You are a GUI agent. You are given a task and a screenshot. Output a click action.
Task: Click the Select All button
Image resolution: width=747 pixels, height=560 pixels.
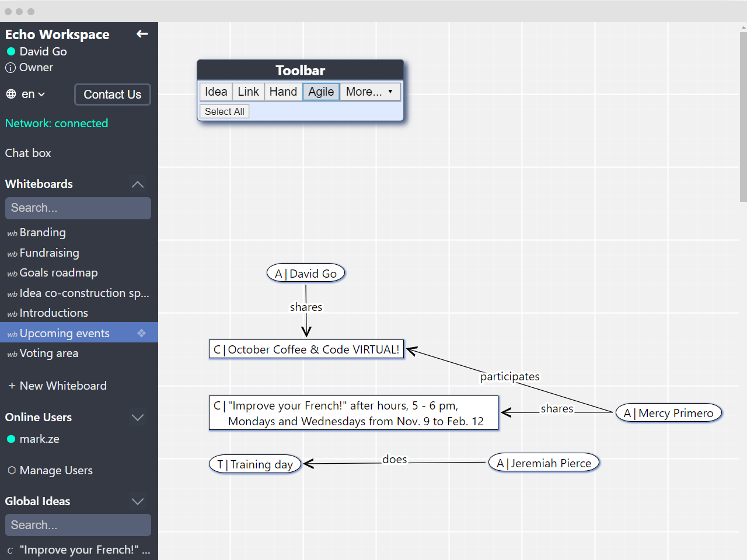[225, 111]
